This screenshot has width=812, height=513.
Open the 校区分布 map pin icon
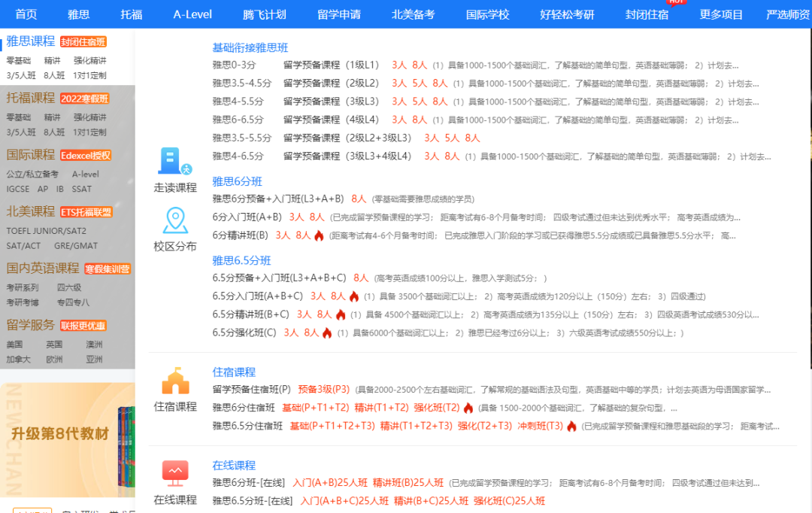175,220
